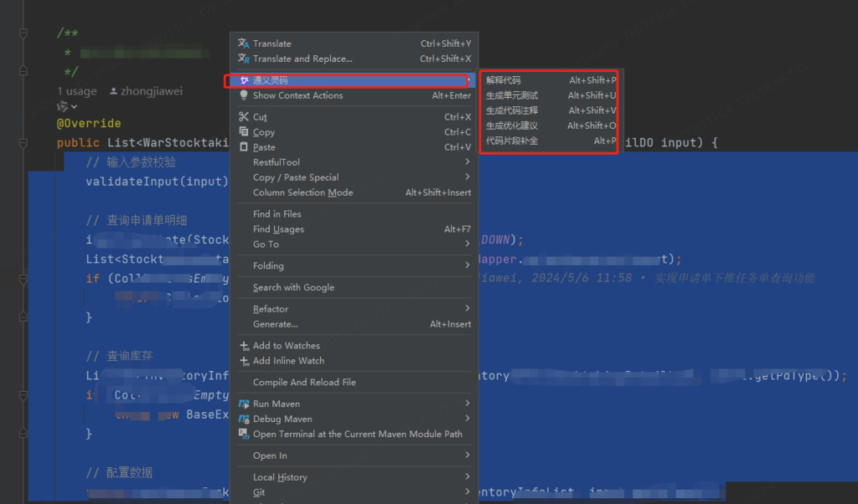Screen dimensions: 858x504
Task: Select 解释代码 from the submenu
Action: [x=504, y=80]
